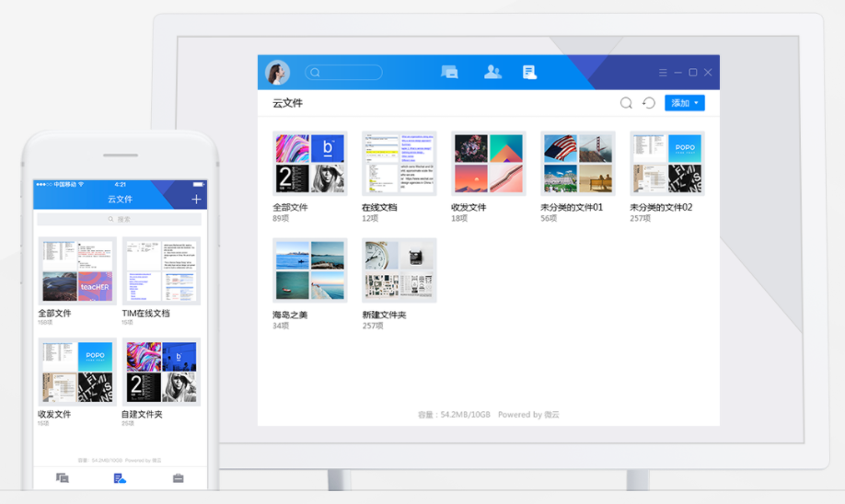This screenshot has width=845, height=504.
Task: Click the 未分类的文件02 label
Action: tap(661, 207)
